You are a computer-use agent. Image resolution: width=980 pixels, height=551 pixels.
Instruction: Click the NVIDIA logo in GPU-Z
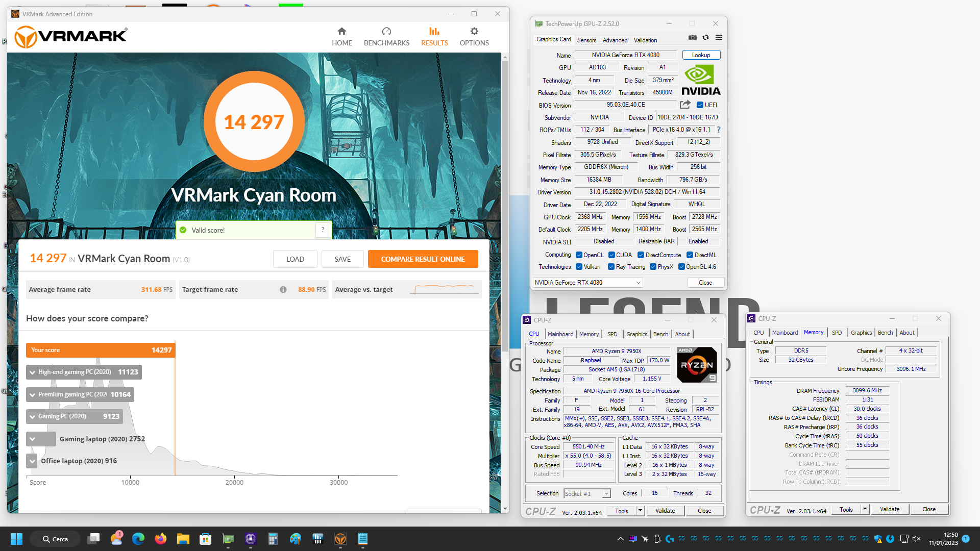pos(701,80)
